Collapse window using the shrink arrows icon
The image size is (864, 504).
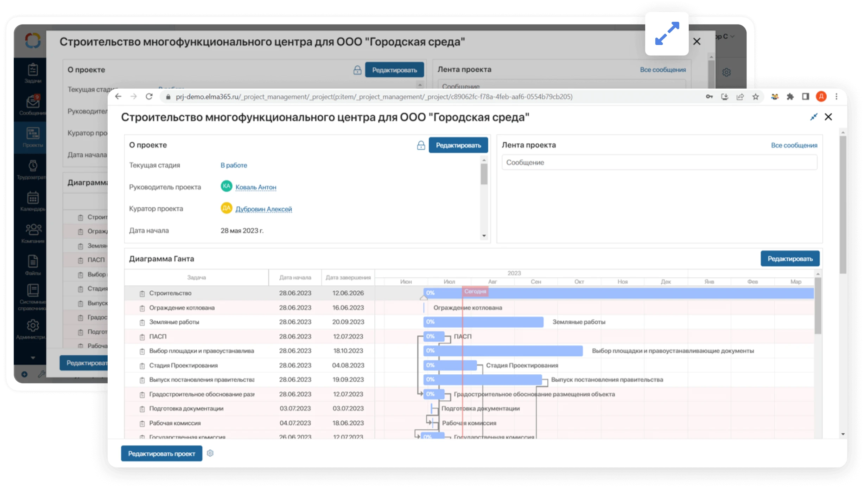pyautogui.click(x=814, y=117)
